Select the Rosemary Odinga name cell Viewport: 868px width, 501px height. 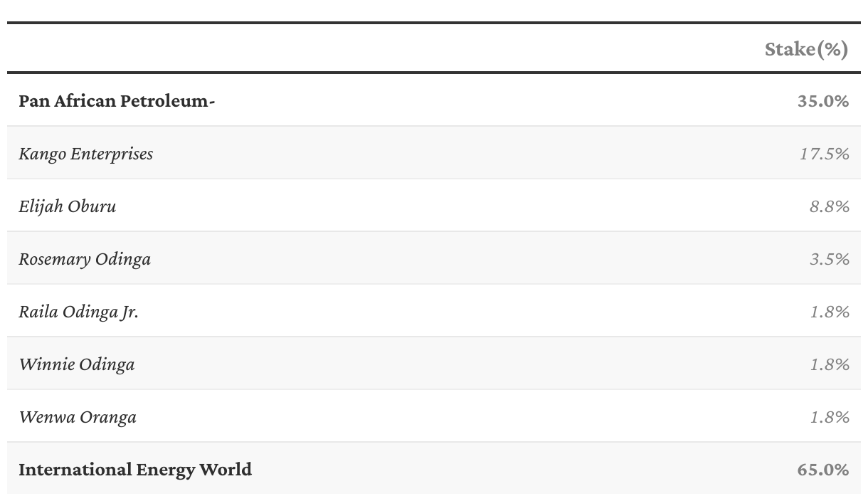[85, 259]
